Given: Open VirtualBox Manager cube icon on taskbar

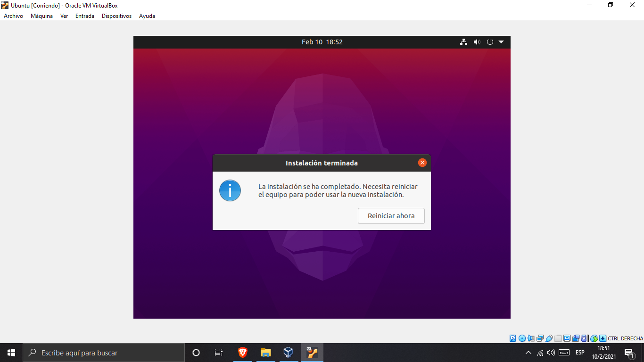Looking at the screenshot, I should pyautogui.click(x=288, y=353).
